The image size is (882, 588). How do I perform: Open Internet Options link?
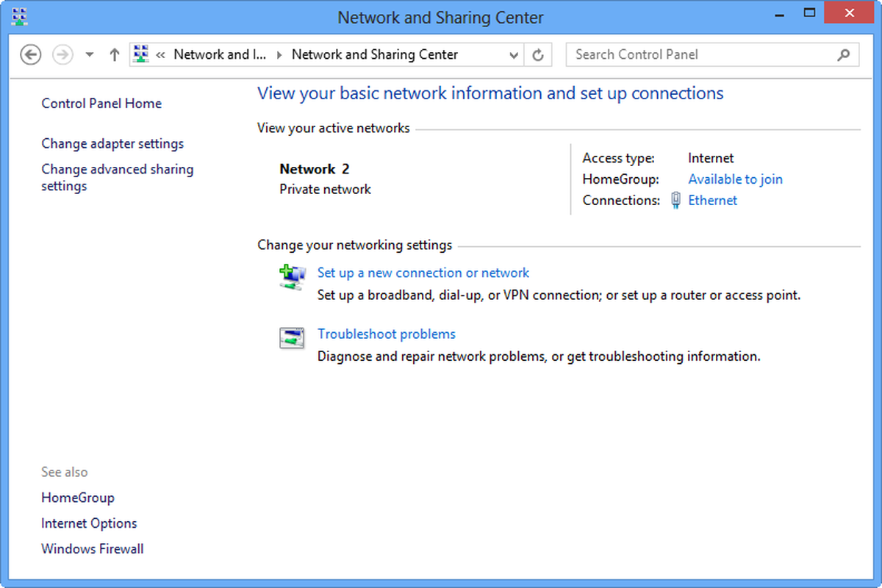click(x=89, y=523)
